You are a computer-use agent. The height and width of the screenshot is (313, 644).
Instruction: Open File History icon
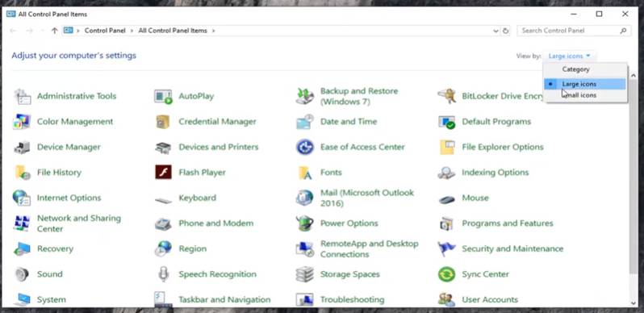(22, 173)
